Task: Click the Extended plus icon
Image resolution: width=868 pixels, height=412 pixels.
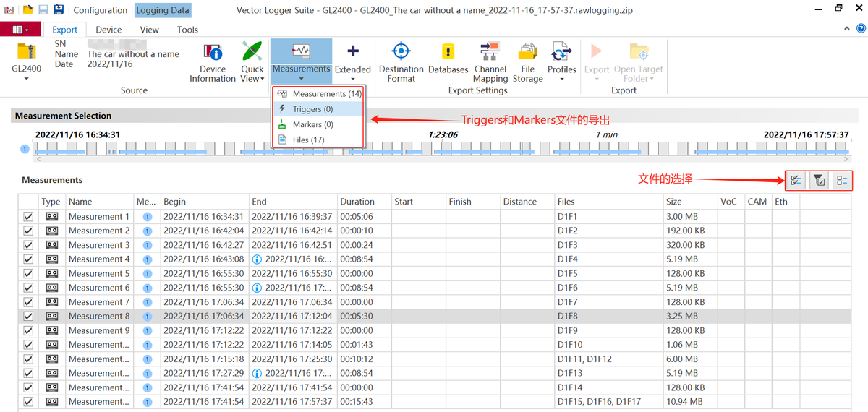Action: (352, 52)
